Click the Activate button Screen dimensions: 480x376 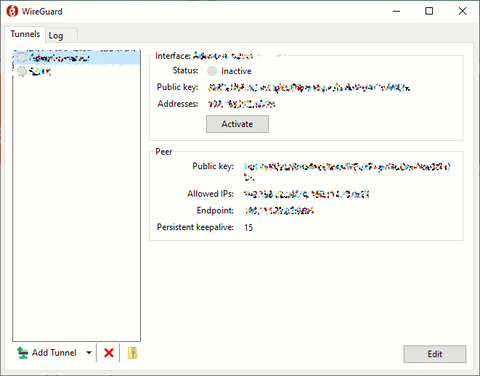coord(237,124)
